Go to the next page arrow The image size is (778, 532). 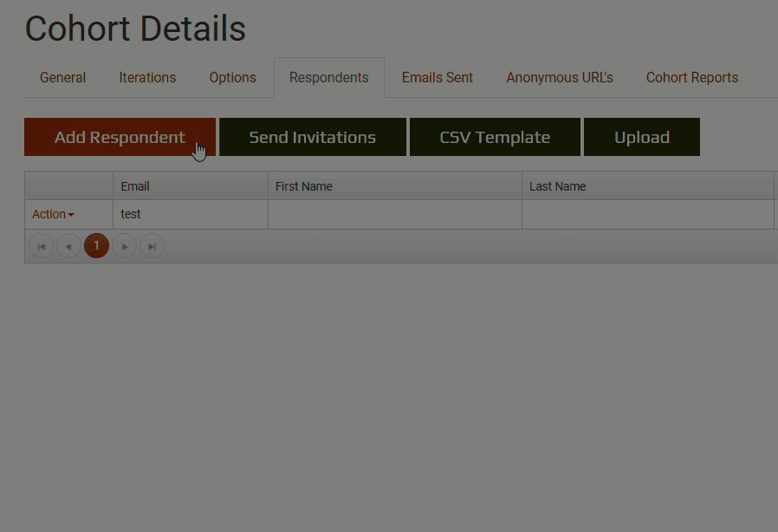pyautogui.click(x=125, y=247)
